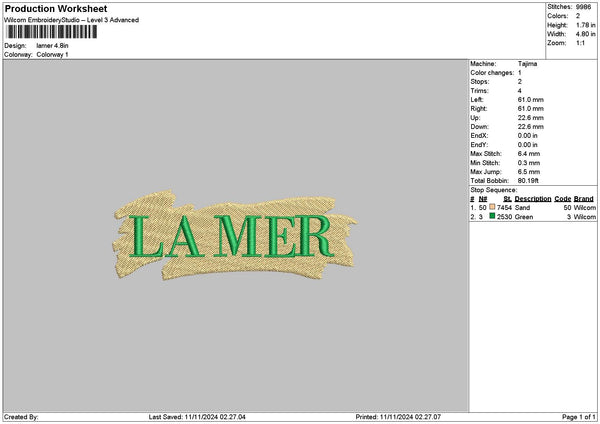Click the 'Up:' label in the stats
600x424 pixels.
point(475,118)
